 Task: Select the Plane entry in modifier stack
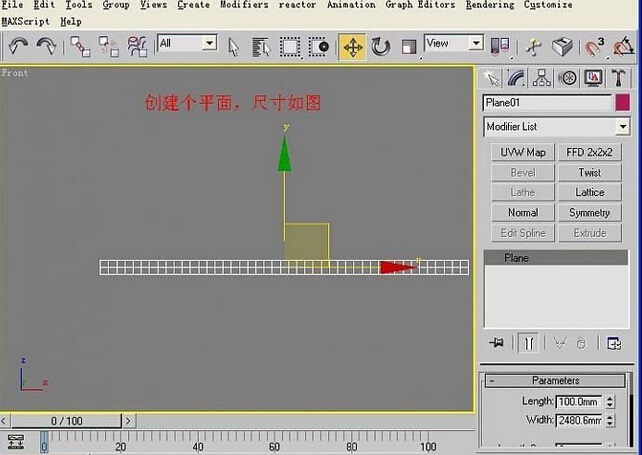(x=556, y=258)
